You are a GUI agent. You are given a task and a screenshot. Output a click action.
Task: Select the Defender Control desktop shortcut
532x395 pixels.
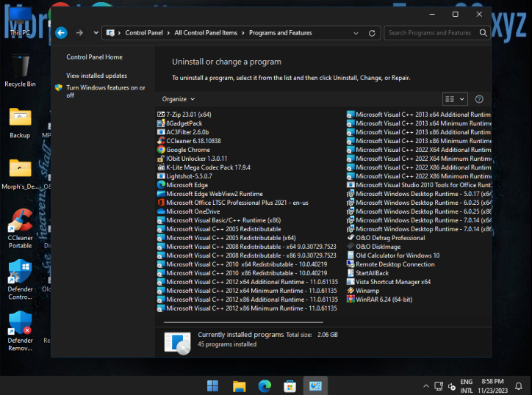tap(20, 280)
